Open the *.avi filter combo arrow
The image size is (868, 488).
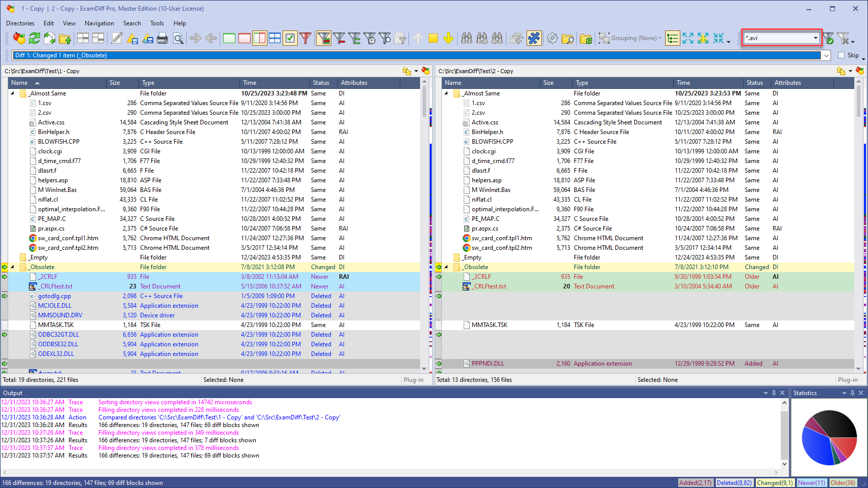pos(816,38)
